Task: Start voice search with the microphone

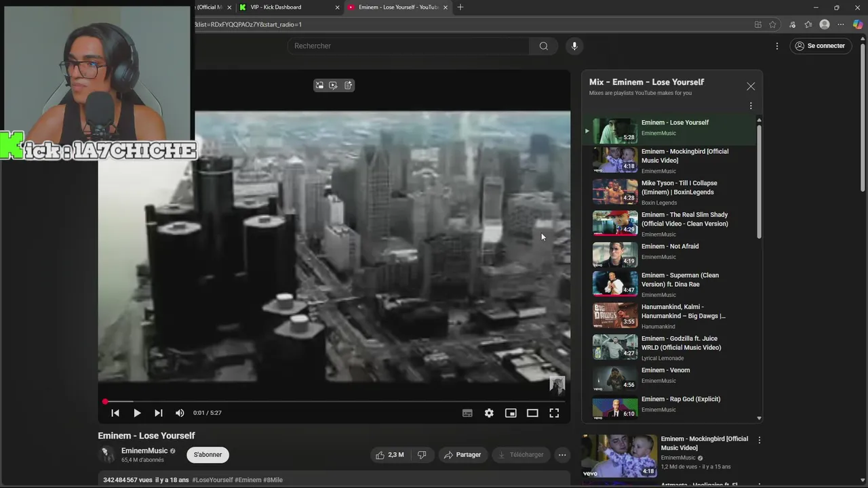Action: point(574,46)
